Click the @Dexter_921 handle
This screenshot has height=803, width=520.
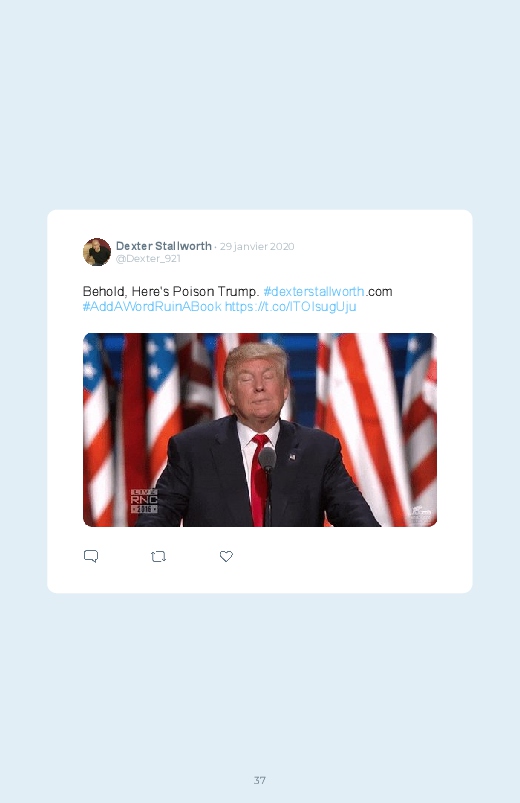pyautogui.click(x=148, y=259)
